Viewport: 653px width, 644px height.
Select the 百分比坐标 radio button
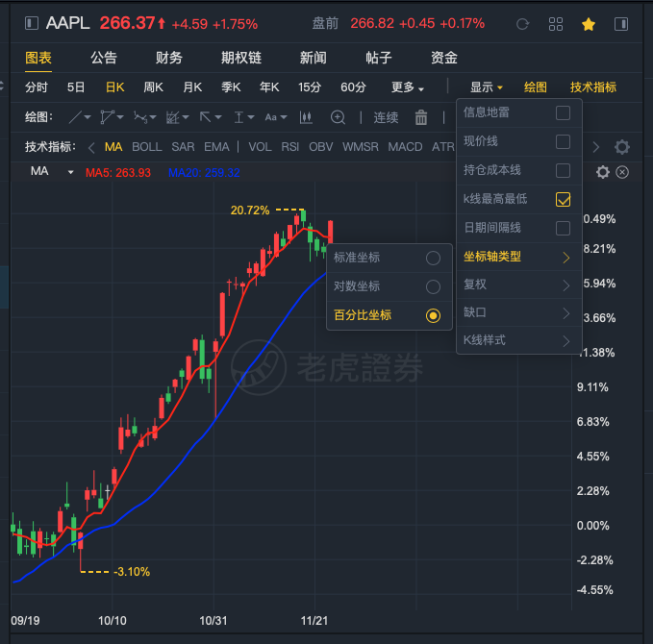click(x=433, y=316)
